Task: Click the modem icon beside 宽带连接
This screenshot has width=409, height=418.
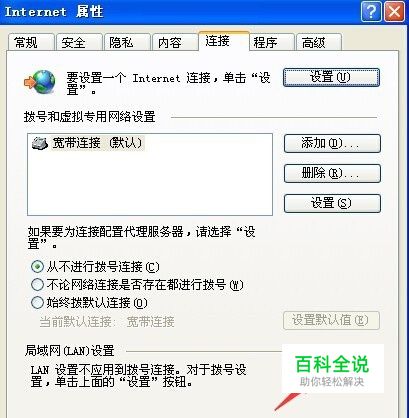Action: click(x=40, y=143)
